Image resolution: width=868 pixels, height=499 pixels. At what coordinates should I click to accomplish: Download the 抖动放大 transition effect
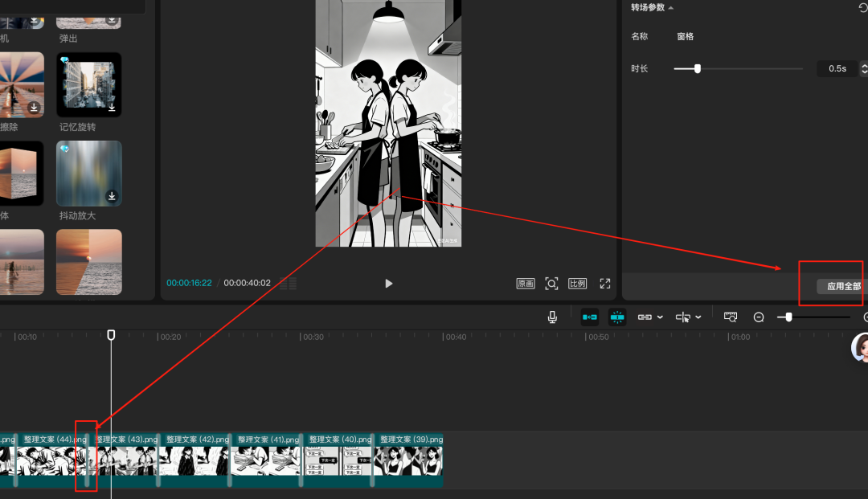pos(112,195)
